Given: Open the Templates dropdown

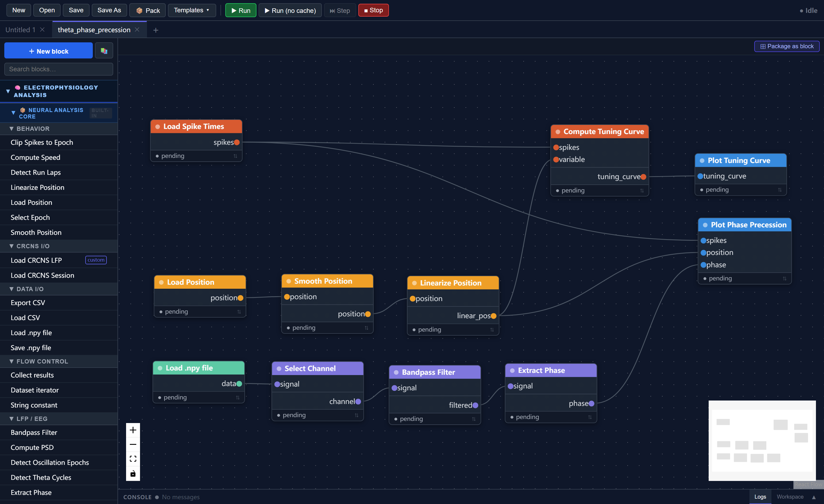Looking at the screenshot, I should (192, 10).
